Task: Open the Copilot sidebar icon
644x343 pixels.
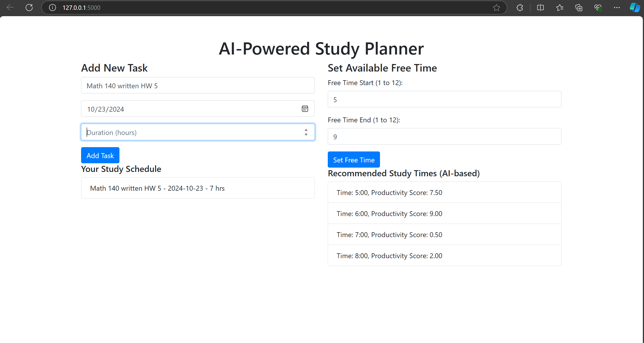Action: pos(635,8)
